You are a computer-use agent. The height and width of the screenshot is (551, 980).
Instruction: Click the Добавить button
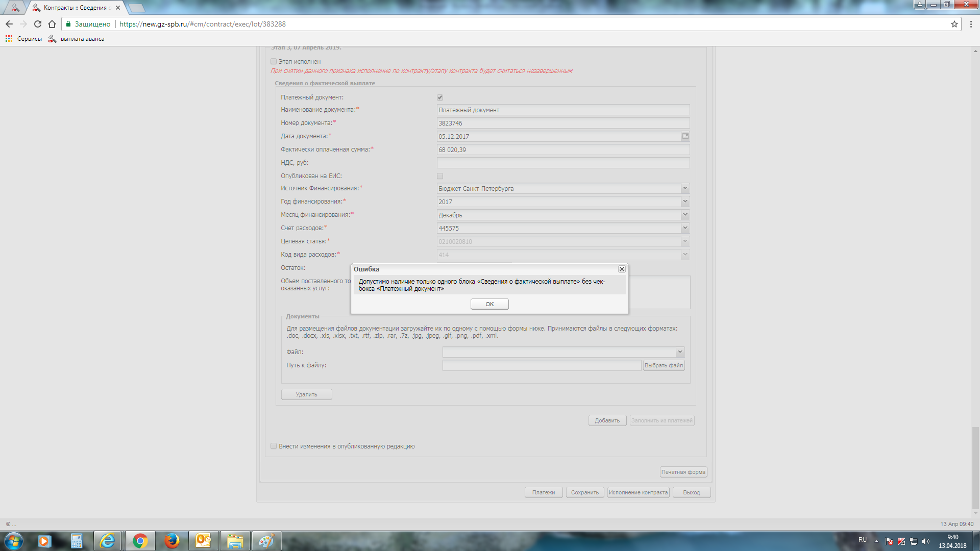pyautogui.click(x=607, y=420)
